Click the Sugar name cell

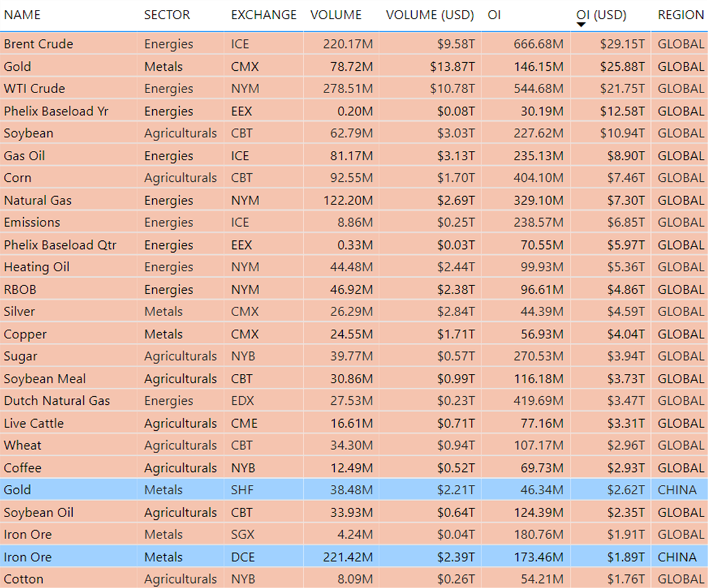point(20,356)
